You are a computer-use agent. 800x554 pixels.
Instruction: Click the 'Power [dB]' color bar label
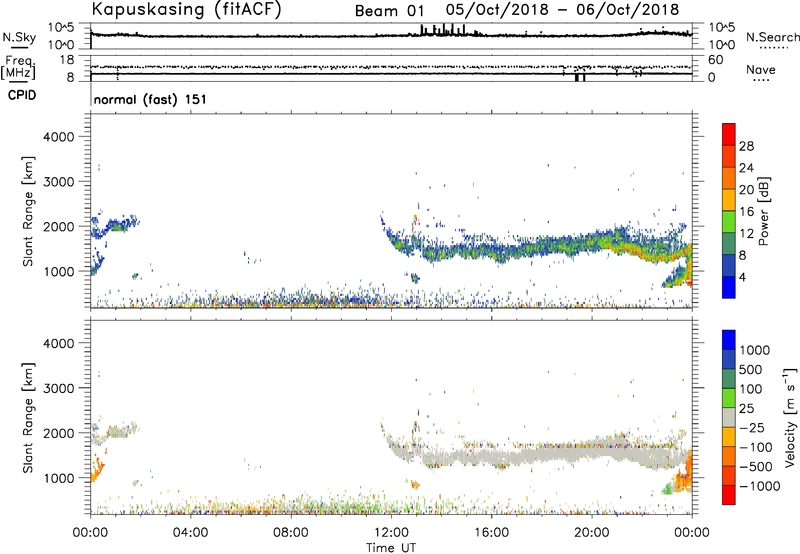[763, 211]
